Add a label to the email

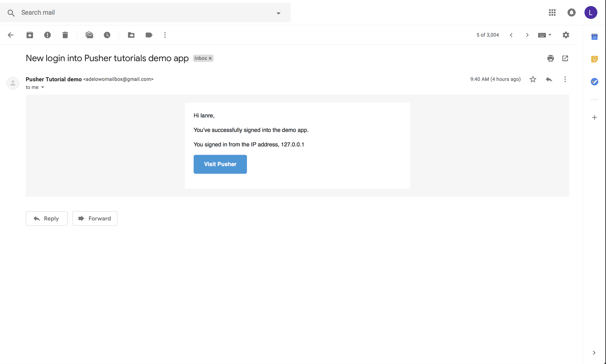148,35
